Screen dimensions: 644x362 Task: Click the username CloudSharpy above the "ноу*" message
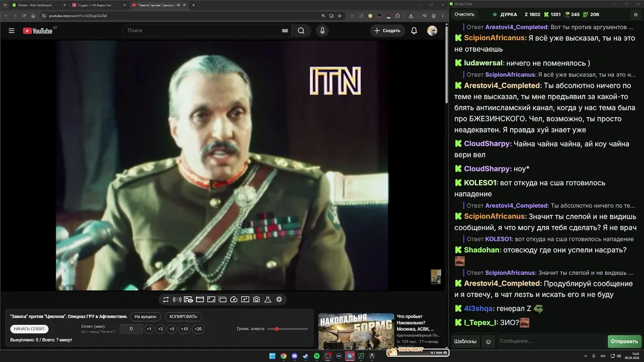click(487, 169)
